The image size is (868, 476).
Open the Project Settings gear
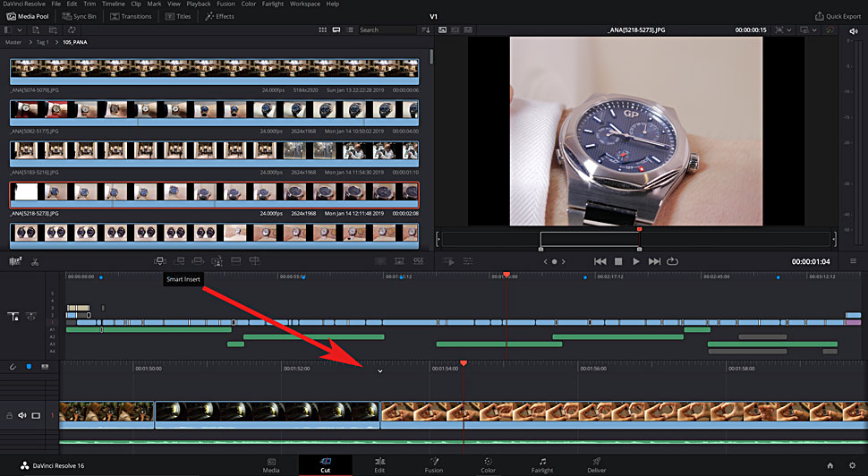(x=852, y=465)
